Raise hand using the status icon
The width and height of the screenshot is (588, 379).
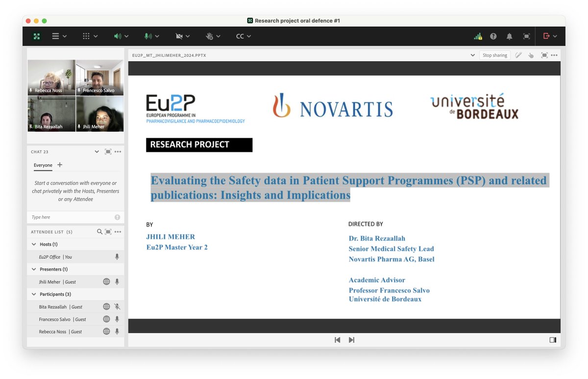click(x=209, y=36)
